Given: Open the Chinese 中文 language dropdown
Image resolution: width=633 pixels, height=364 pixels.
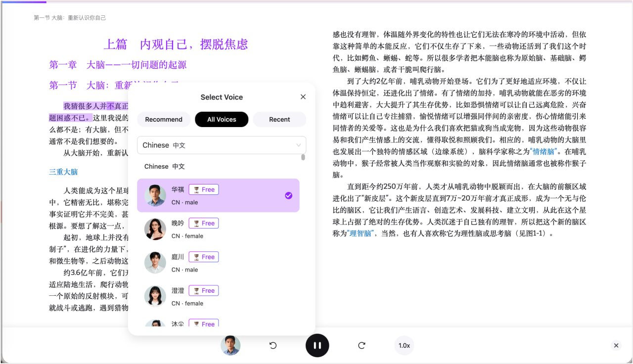Looking at the screenshot, I should (221, 145).
